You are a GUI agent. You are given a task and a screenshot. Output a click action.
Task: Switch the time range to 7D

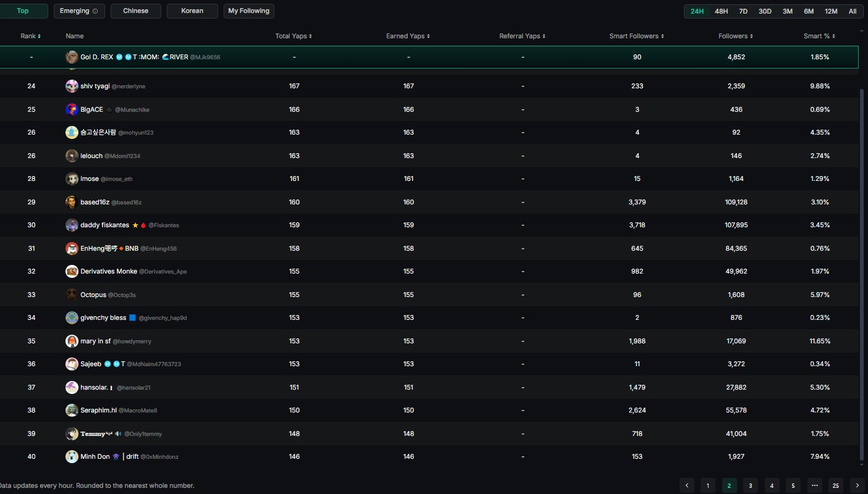click(743, 11)
